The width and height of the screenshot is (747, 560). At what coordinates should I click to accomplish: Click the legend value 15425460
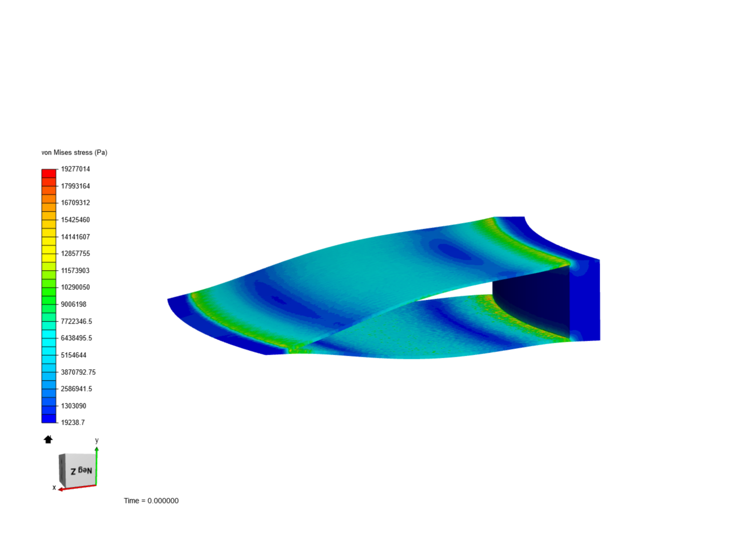75,220
